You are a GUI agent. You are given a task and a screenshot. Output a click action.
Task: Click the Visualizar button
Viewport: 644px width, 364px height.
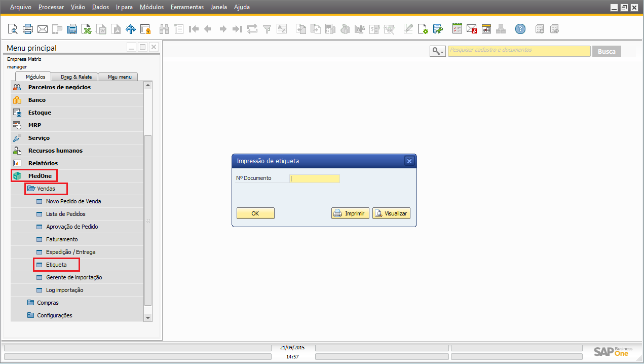(x=391, y=213)
